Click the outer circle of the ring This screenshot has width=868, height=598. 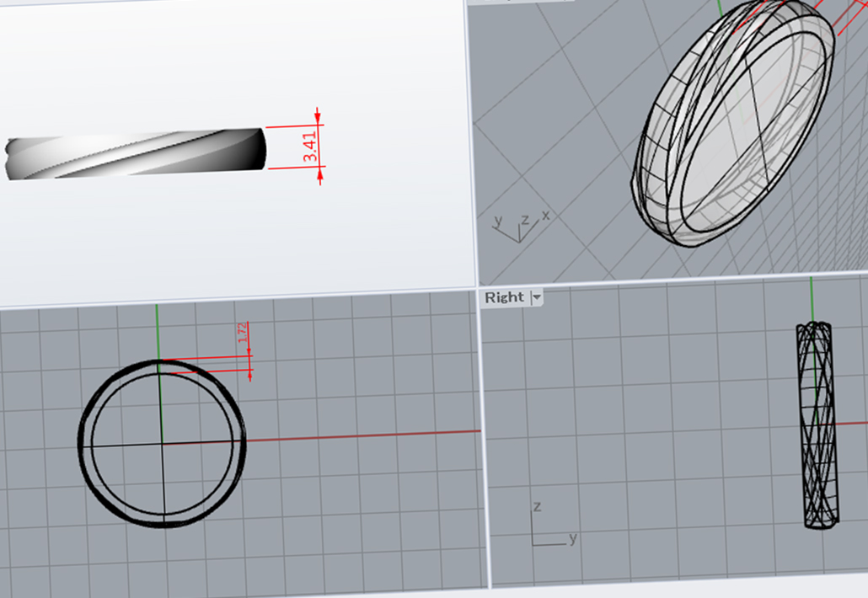[x=81, y=442]
